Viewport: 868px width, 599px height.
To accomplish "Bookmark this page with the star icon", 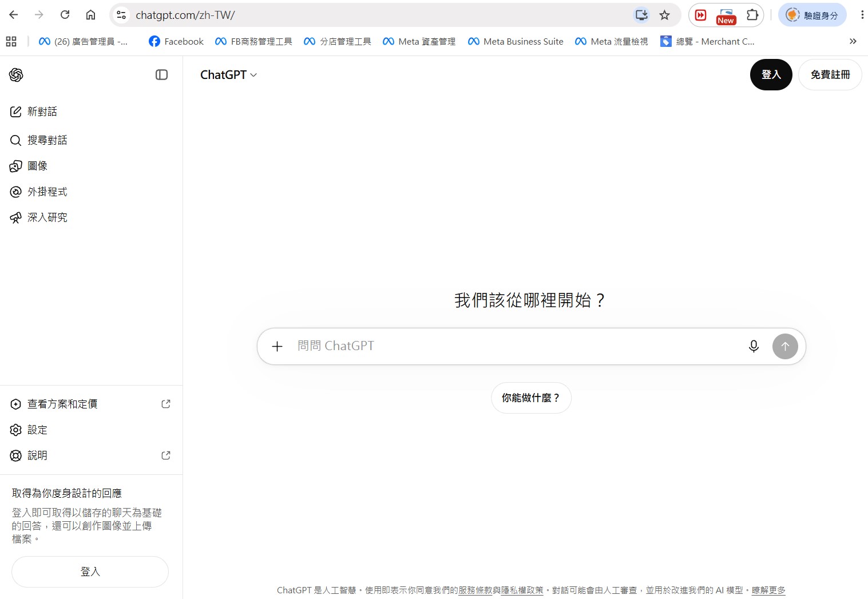I will coord(664,15).
